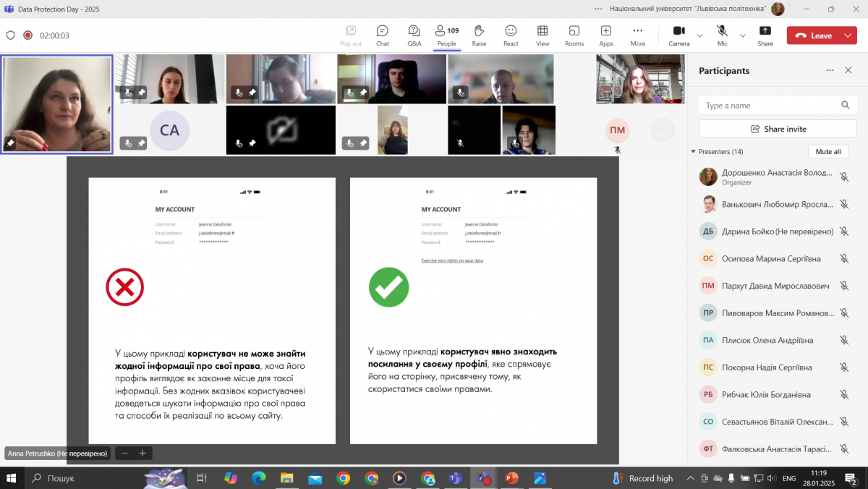
Task: Expand mic options dropdown arrow
Action: pyautogui.click(x=743, y=35)
